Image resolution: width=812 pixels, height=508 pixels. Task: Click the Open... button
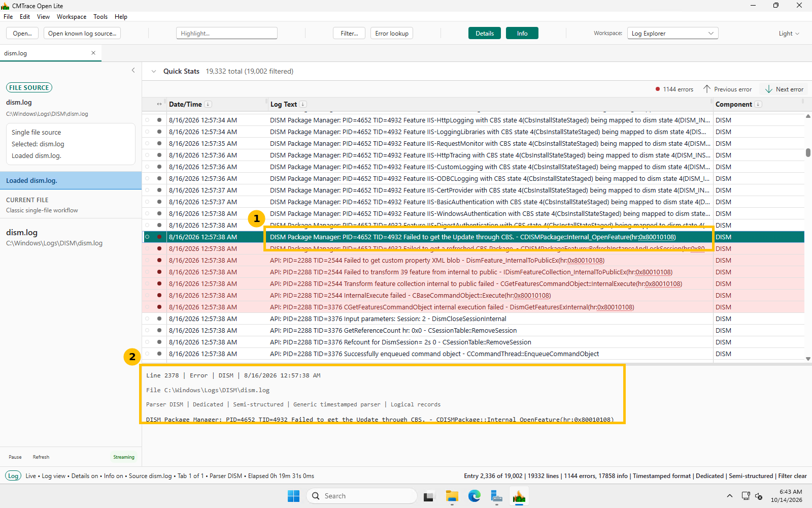(x=22, y=33)
